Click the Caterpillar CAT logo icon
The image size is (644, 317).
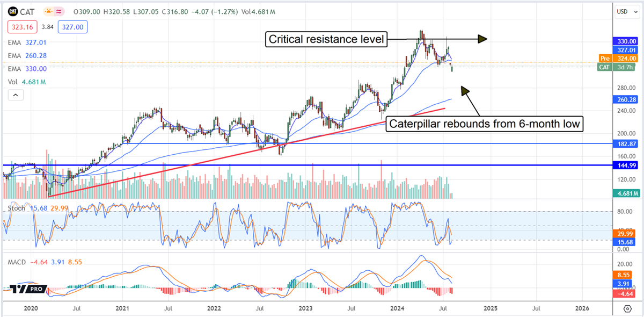click(13, 11)
